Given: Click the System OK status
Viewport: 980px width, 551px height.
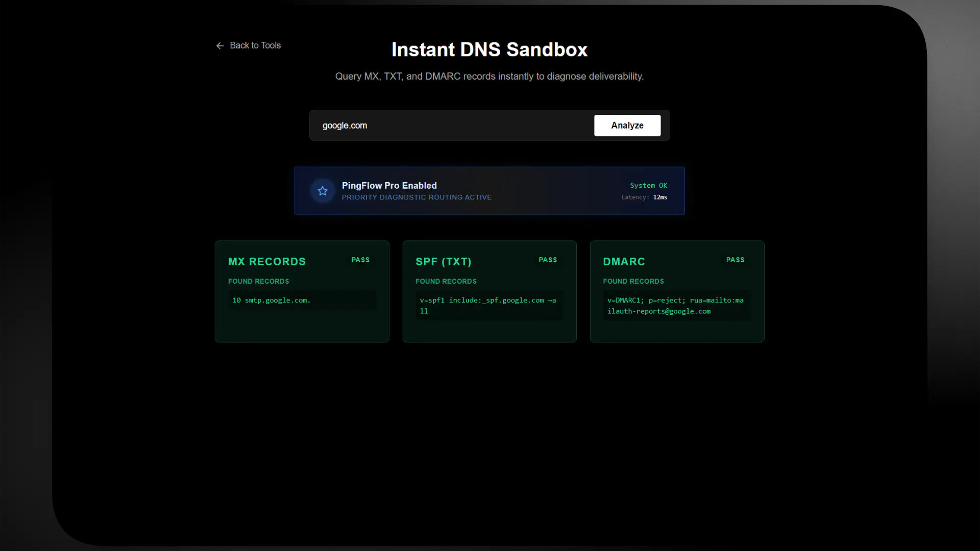Looking at the screenshot, I should pyautogui.click(x=648, y=186).
